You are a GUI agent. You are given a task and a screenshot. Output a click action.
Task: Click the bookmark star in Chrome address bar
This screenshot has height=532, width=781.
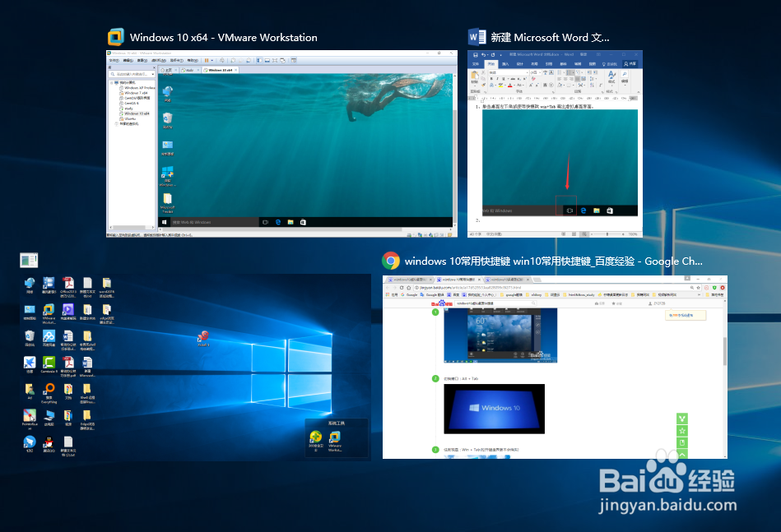click(699, 288)
